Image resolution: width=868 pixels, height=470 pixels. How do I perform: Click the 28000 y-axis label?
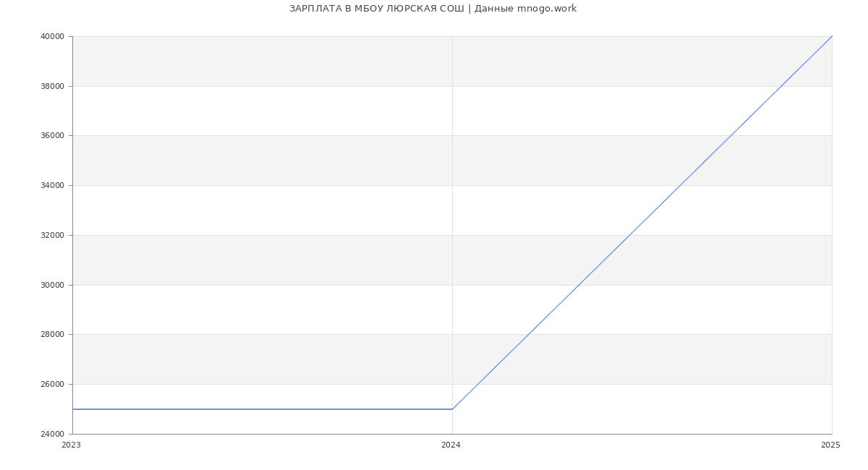tap(52, 335)
